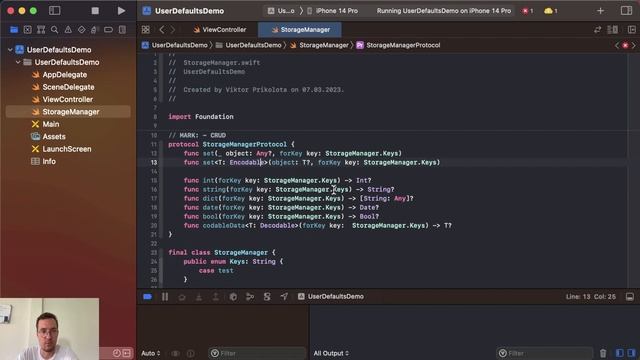Open environment overrides
Image resolution: width=640 pixels, height=360 pixels.
pos(267,297)
